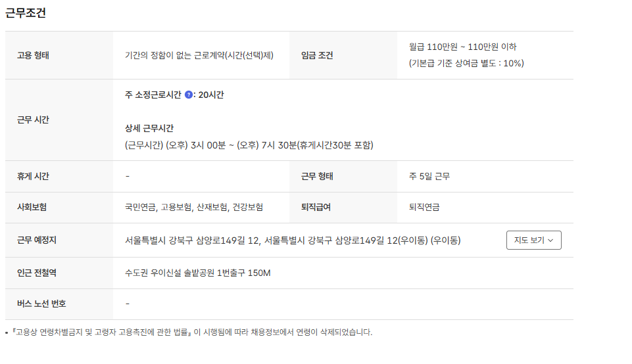The image size is (632, 364).
Task: Click the 3시 00분 to 7시 30분 schedule text
Action: 253,145
